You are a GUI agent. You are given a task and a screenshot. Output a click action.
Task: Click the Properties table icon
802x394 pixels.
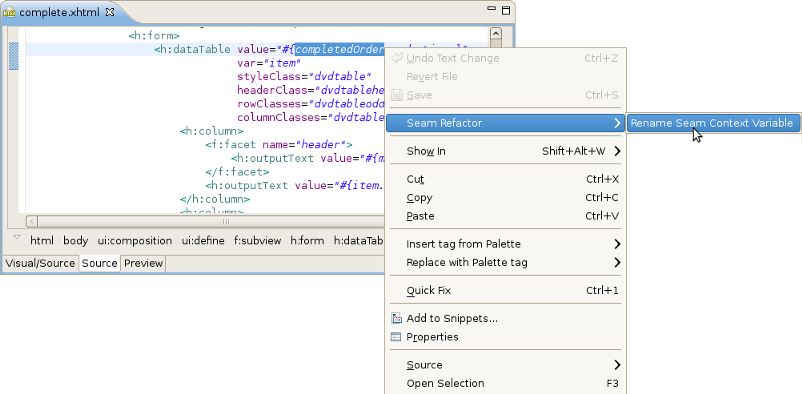[396, 337]
